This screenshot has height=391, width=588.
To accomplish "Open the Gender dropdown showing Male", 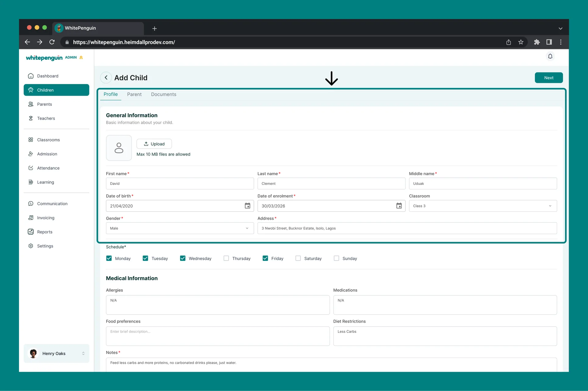I will (x=180, y=228).
